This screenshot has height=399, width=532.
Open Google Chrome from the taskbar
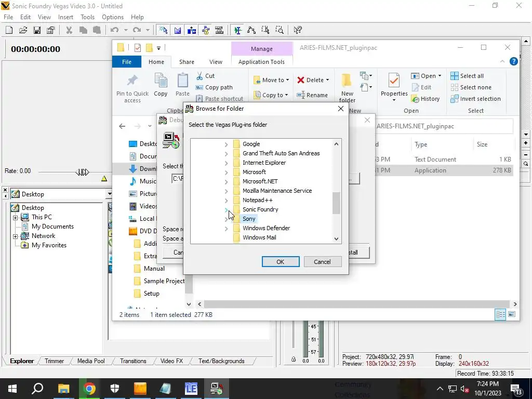pyautogui.click(x=89, y=389)
